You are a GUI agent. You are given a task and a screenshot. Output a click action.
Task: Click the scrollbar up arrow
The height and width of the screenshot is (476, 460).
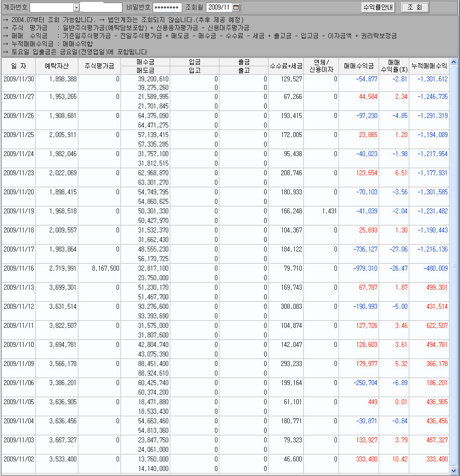click(x=454, y=62)
